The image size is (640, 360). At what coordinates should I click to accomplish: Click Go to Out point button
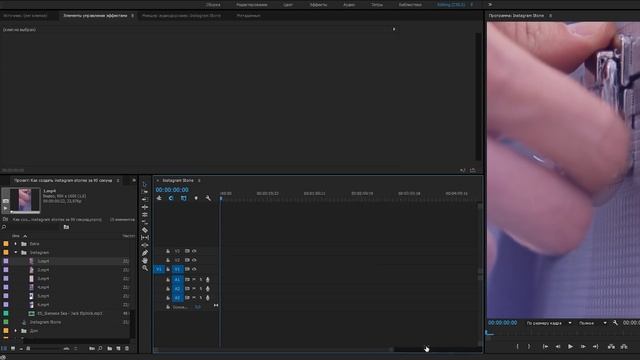point(596,347)
